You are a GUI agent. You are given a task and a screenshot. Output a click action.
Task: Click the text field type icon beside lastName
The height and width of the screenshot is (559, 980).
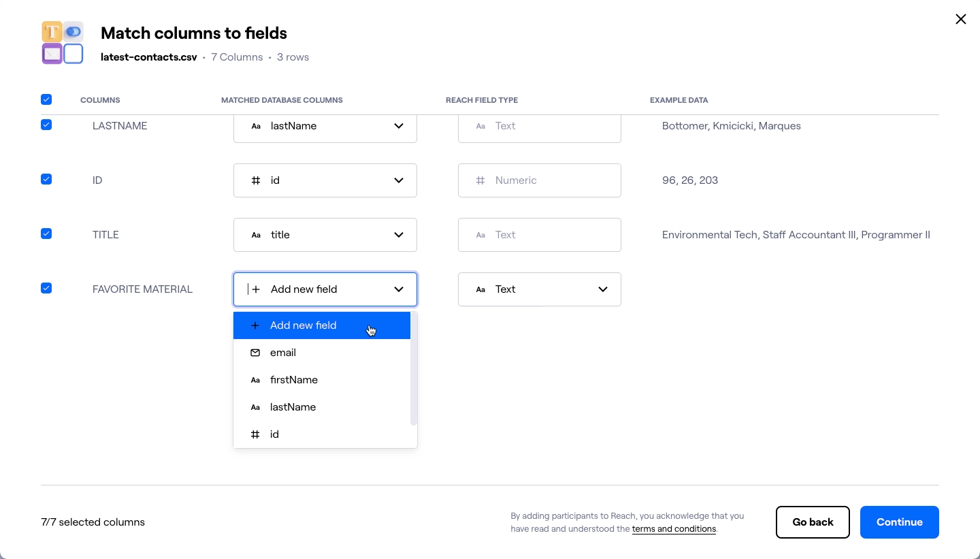[256, 126]
